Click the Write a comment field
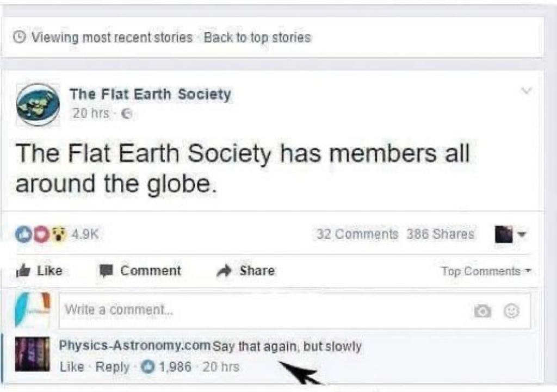 coord(261,310)
